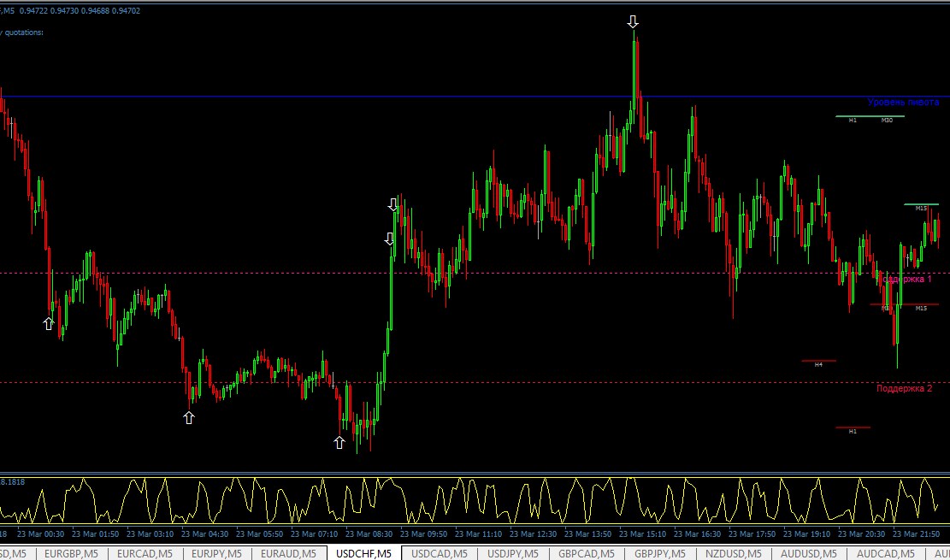This screenshot has height=560, width=950.
Task: Click the '23 Mar 16:30' time label
Action: 698,534
